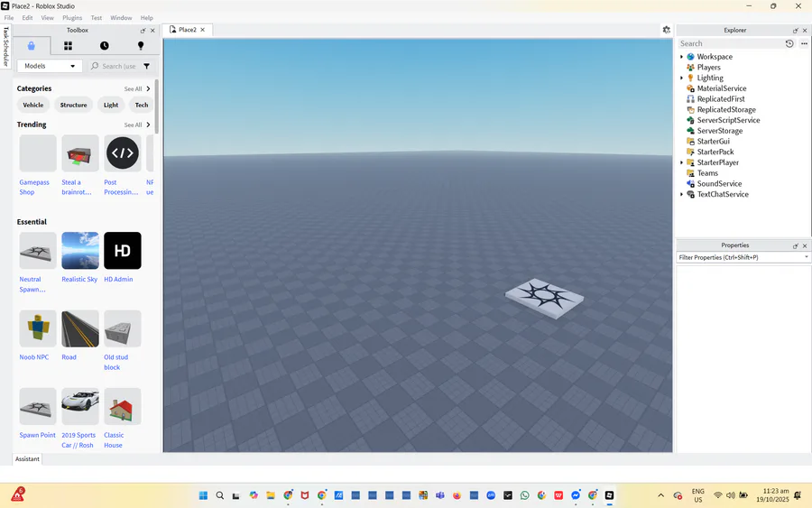
Task: Filter by Vehicle category
Action: [x=33, y=106]
